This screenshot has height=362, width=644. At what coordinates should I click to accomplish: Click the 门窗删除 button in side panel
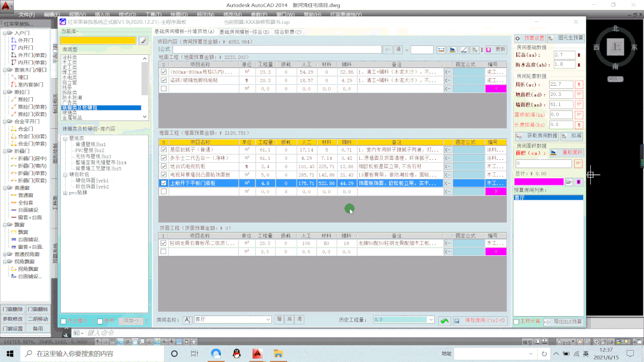point(13,309)
